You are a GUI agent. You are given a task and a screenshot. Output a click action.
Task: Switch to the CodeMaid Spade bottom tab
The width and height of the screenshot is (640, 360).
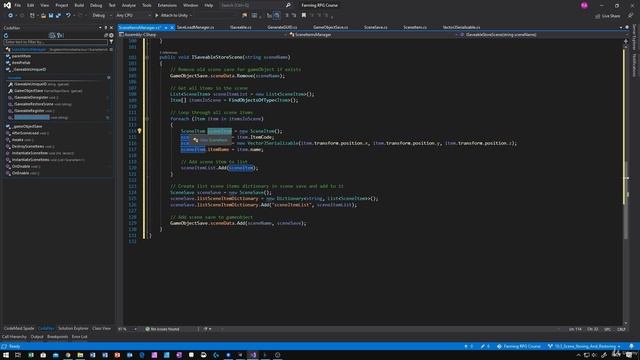[19, 329]
